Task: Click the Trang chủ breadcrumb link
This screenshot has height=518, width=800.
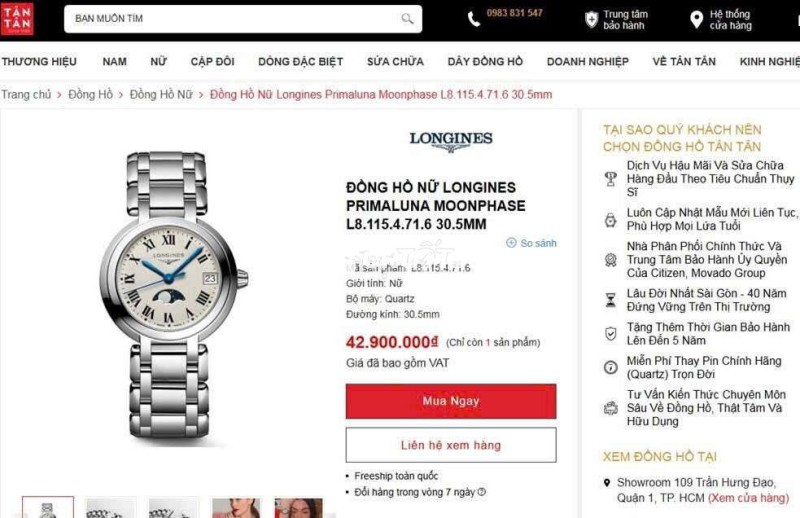Action: [x=26, y=94]
